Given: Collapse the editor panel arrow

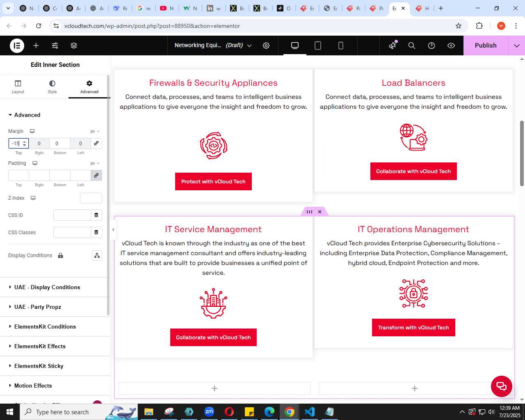Looking at the screenshot, I should point(113,230).
